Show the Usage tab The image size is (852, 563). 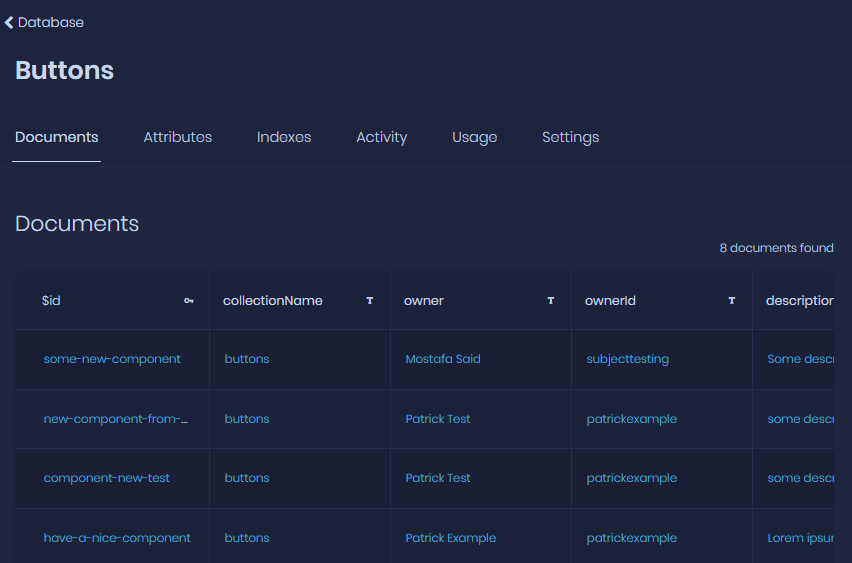click(474, 137)
